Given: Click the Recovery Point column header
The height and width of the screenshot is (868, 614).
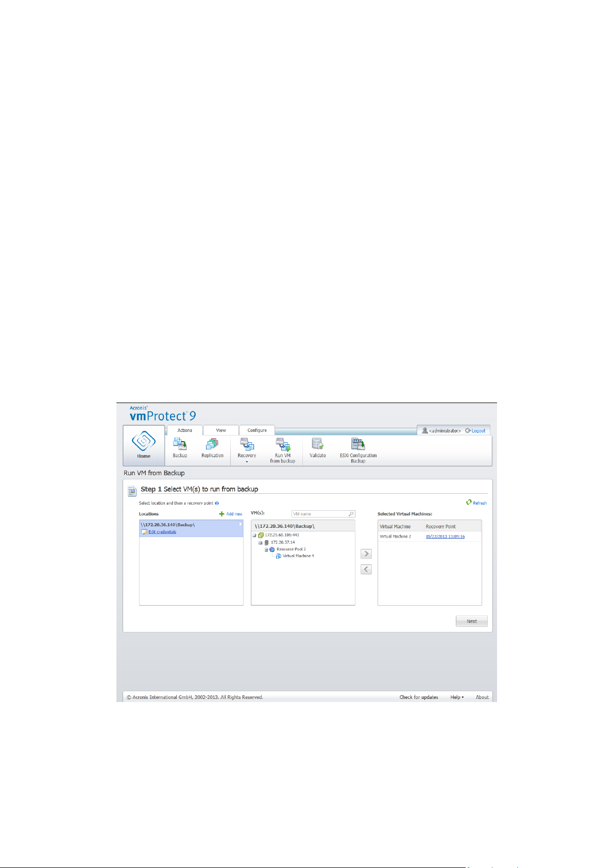Looking at the screenshot, I should click(x=453, y=526).
